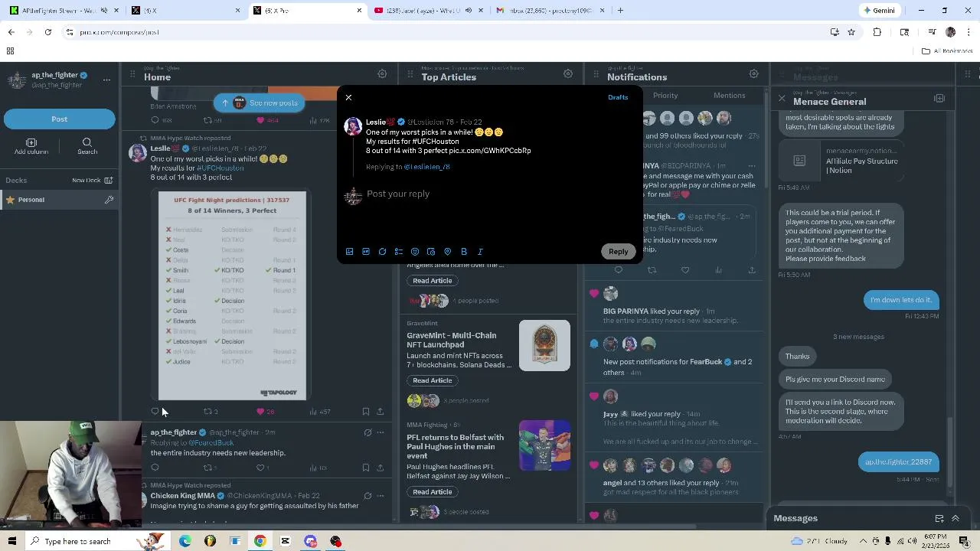Read Article for PFL returns to Belfast
This screenshot has width=980, height=551.
[x=433, y=492]
